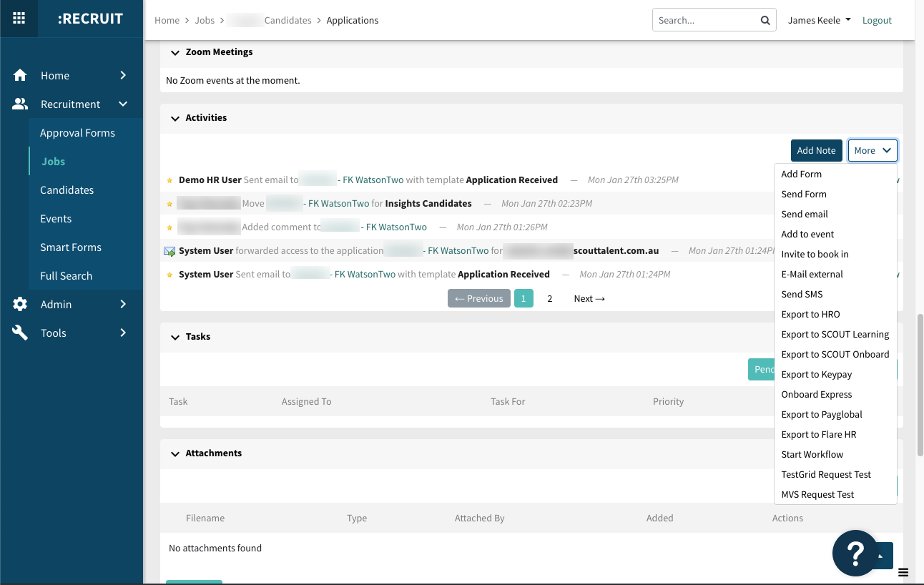The width and height of the screenshot is (924, 585).
Task: Collapse the Activities section
Action: click(175, 117)
